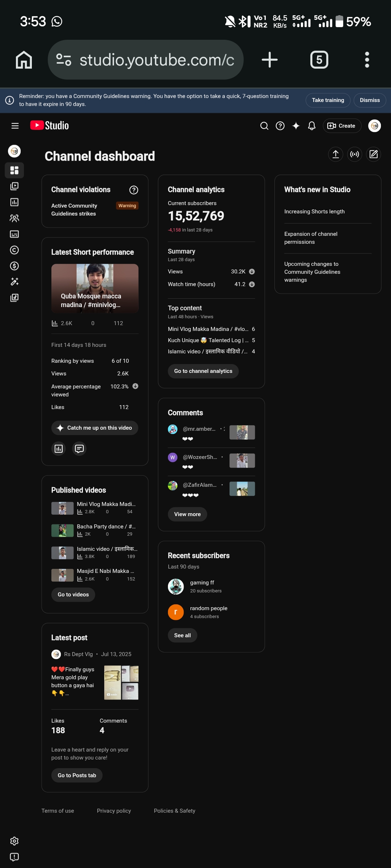Open the help question mark icon in header

pyautogui.click(x=280, y=126)
